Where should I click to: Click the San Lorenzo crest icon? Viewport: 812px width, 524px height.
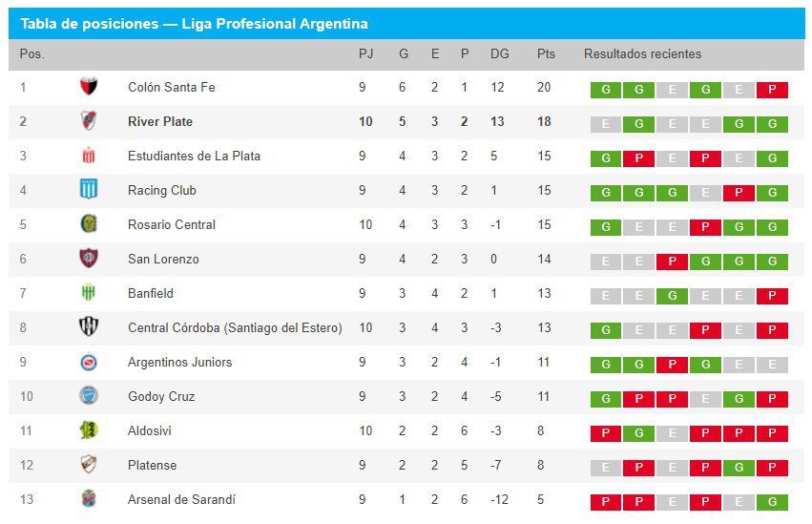[x=89, y=259]
